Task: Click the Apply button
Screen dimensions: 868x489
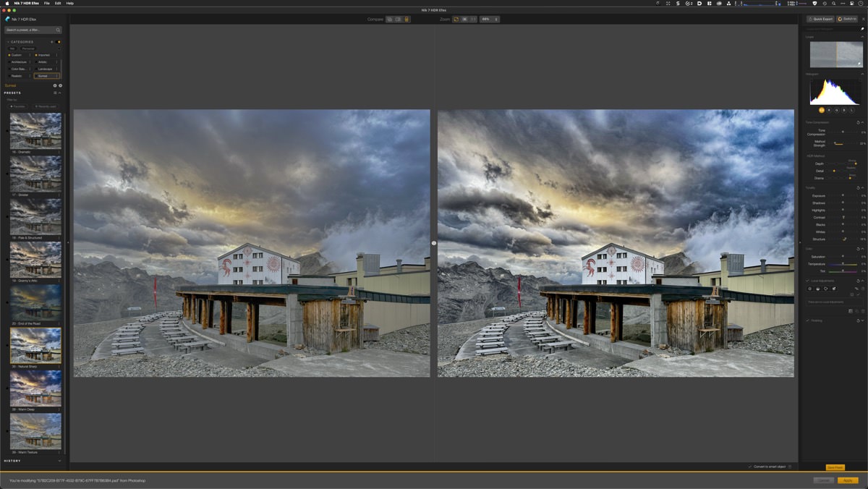Action: click(848, 480)
